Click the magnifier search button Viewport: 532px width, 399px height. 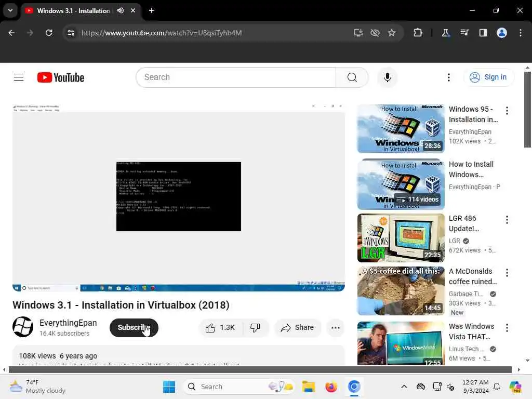click(352, 77)
